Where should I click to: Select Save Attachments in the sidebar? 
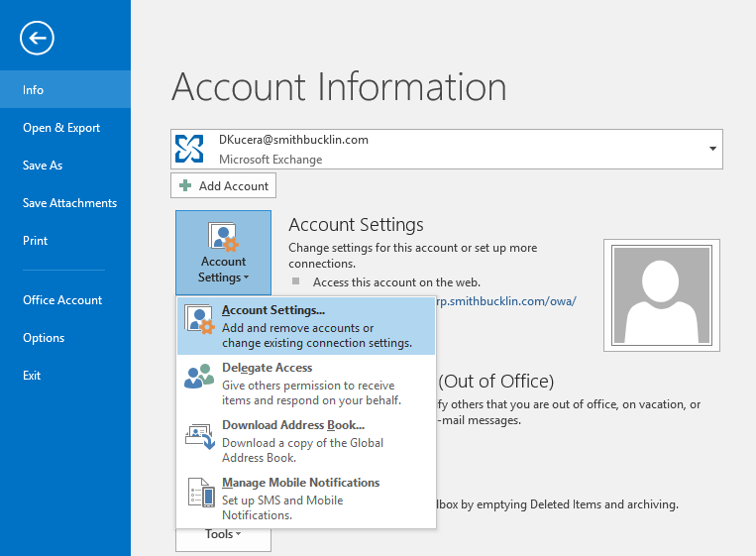coord(65,202)
